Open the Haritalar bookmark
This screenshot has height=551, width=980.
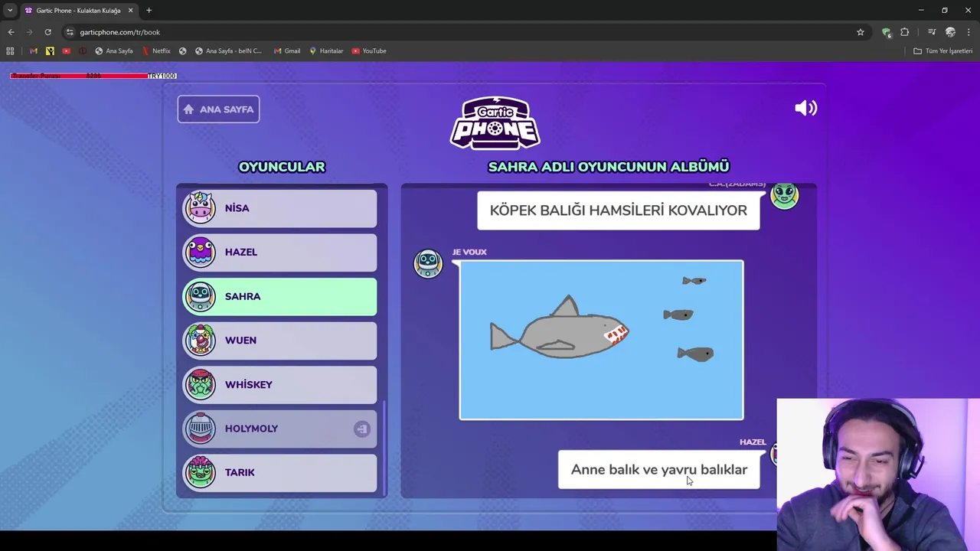326,51
